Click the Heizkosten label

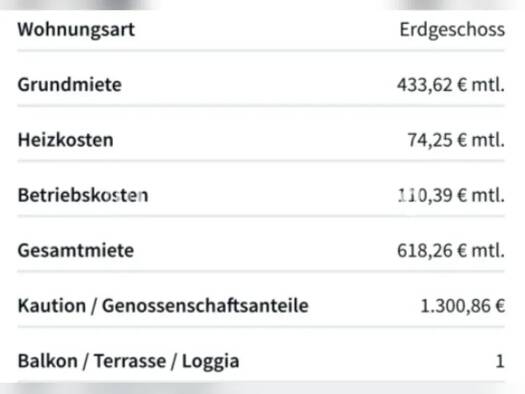(x=66, y=140)
